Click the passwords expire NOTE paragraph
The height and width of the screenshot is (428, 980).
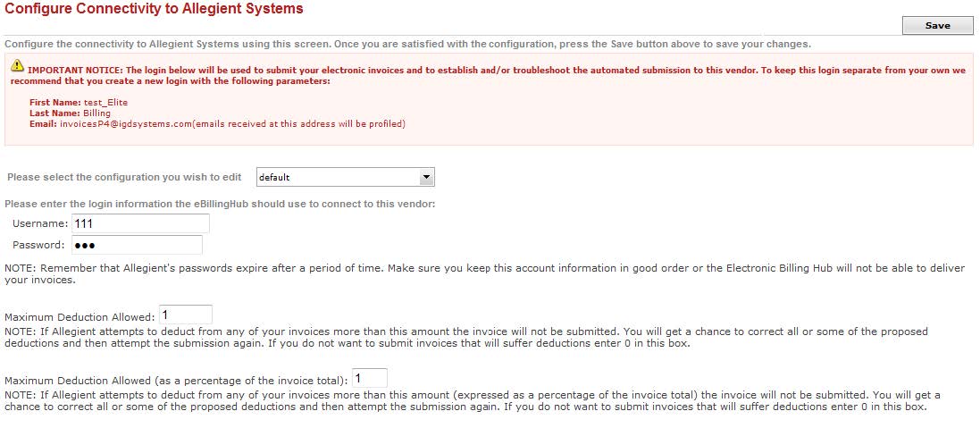484,273
